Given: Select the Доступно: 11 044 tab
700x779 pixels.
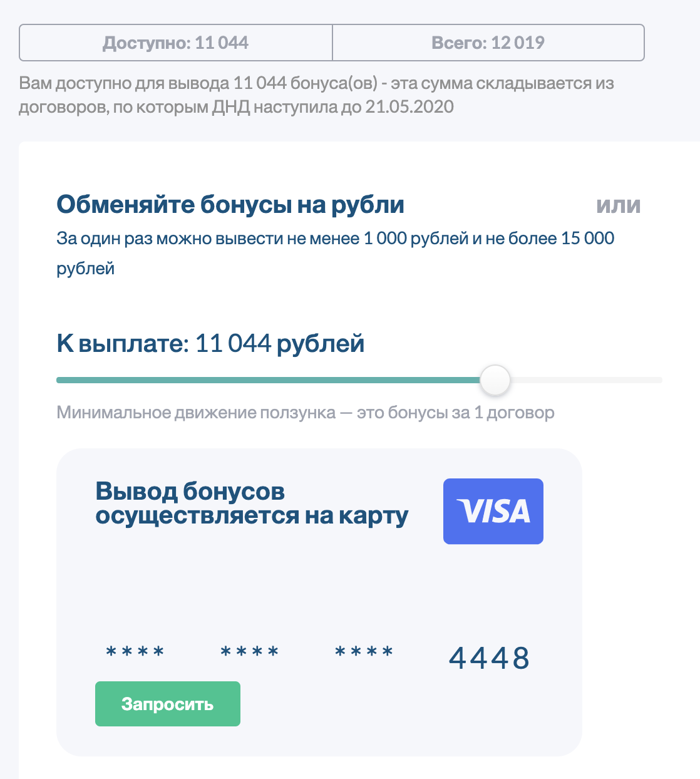Looking at the screenshot, I should coord(175,43).
